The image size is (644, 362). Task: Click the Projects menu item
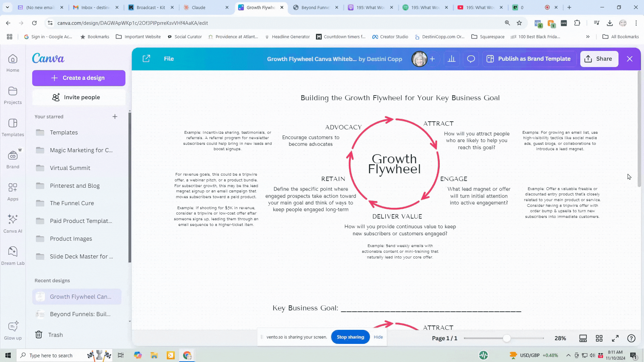point(13,96)
